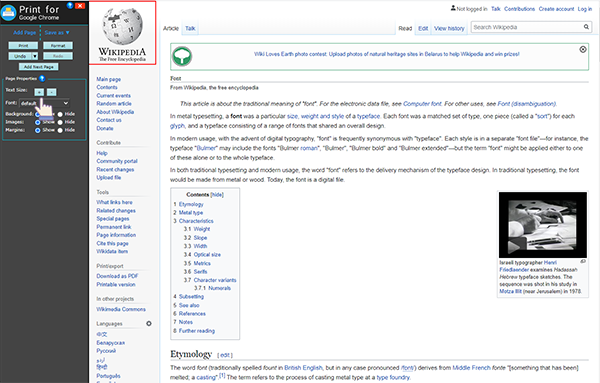Click the Wikipedia globe logo
600x383 pixels.
[x=122, y=26]
